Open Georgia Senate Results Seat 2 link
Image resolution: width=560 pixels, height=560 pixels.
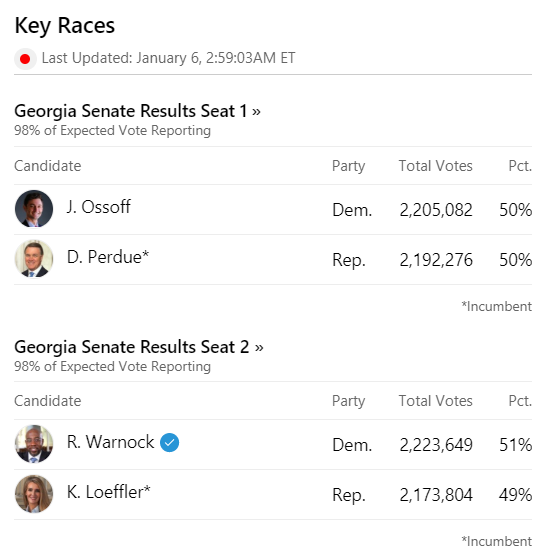139,347
